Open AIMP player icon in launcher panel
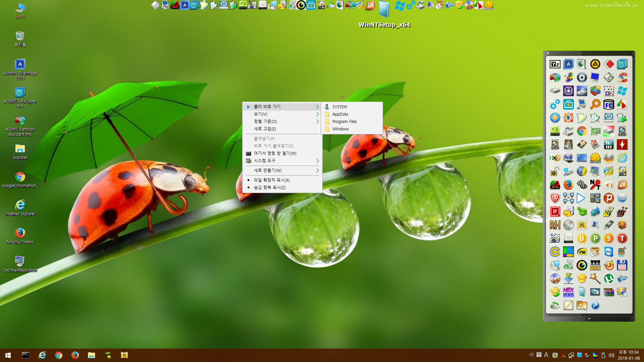The width and height of the screenshot is (644, 362). 595,64
